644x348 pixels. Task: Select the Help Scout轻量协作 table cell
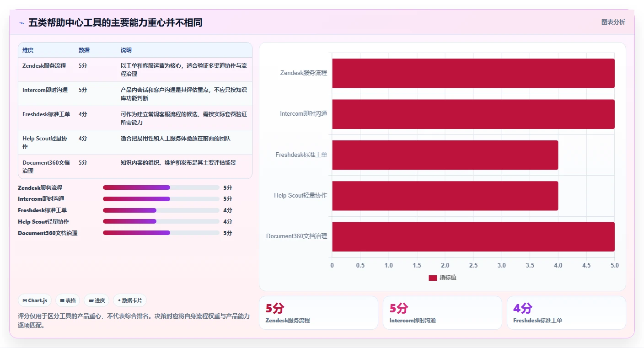point(46,142)
